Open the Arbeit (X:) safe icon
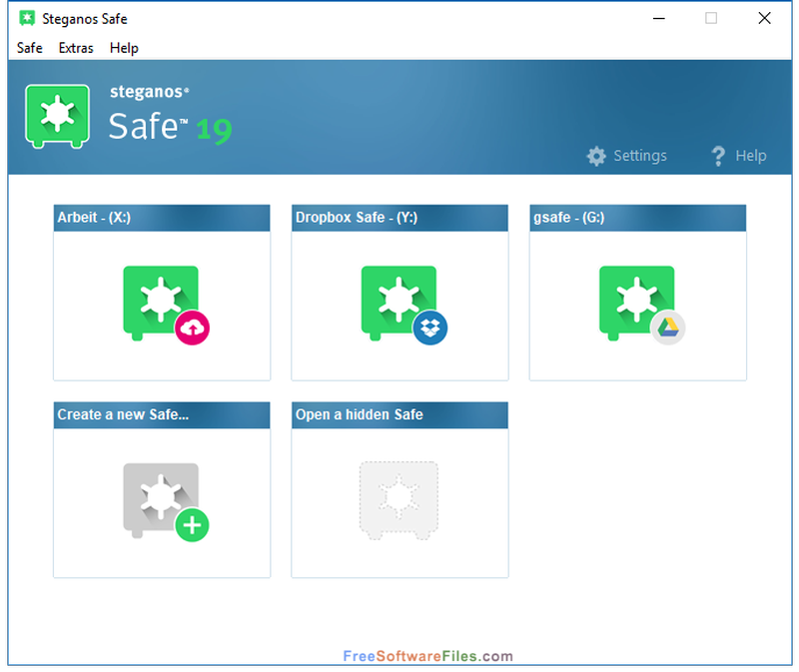Screen dimensions: 799x672 (166, 305)
